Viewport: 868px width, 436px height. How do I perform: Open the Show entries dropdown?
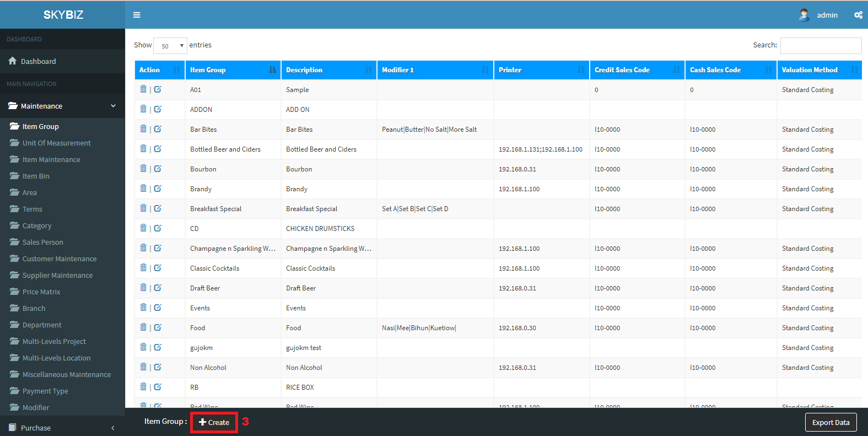pos(170,46)
